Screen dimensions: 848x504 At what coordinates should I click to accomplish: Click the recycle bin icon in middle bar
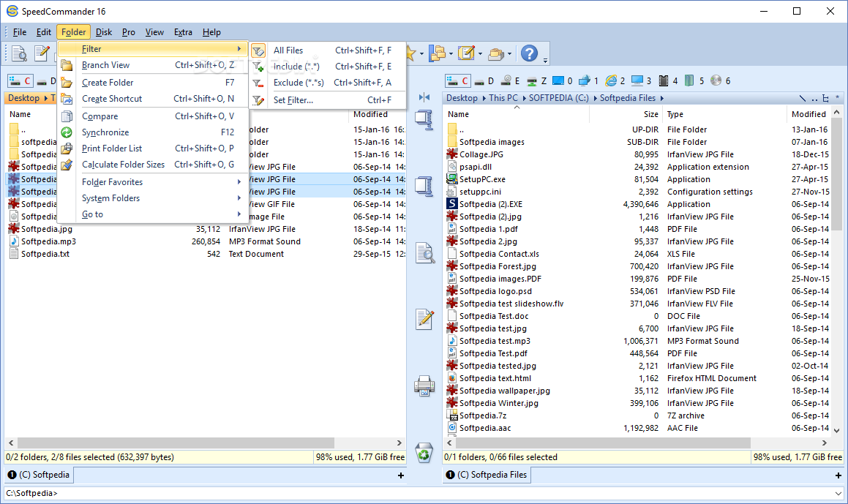click(424, 453)
